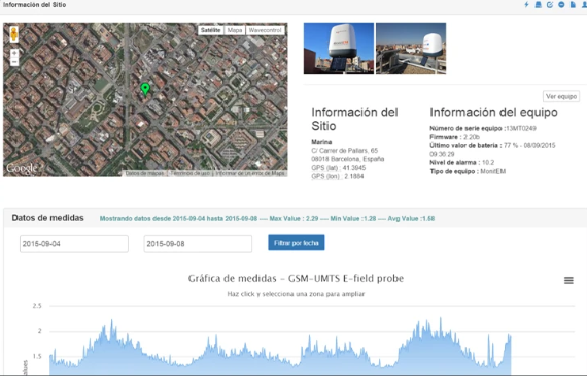Click the user profile icon in header
Image resolution: width=588 pixels, height=376 pixels.
[x=585, y=4]
